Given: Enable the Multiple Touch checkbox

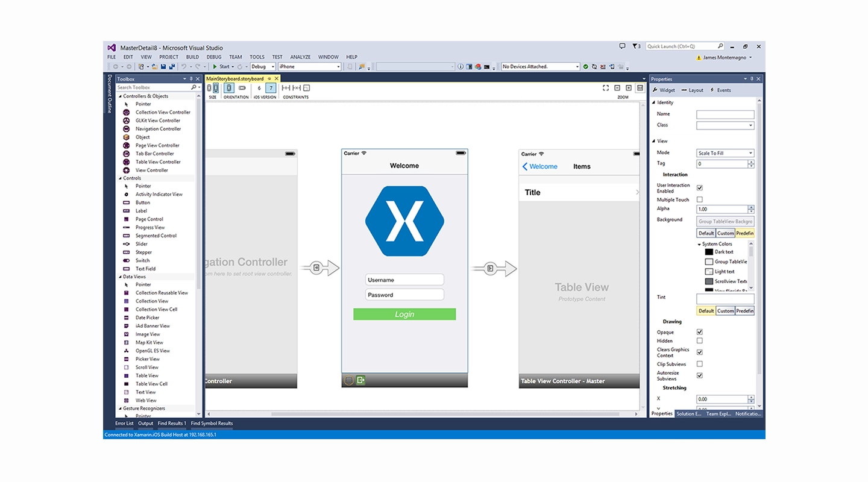Looking at the screenshot, I should coord(700,199).
